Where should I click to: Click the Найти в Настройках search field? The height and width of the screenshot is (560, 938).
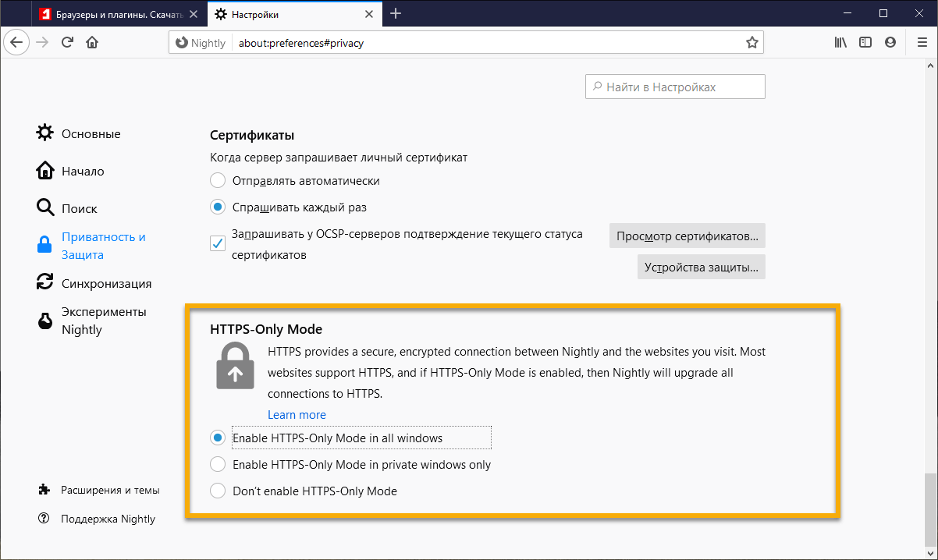click(675, 86)
